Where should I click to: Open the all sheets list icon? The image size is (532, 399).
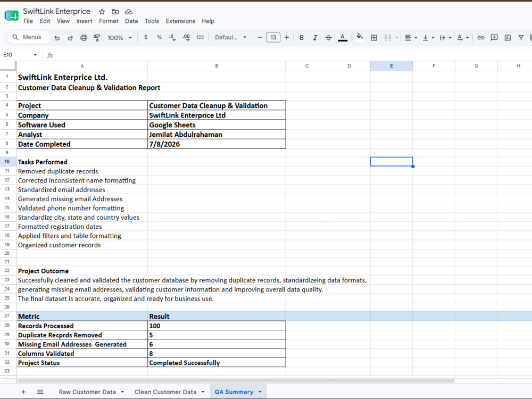[x=40, y=392]
